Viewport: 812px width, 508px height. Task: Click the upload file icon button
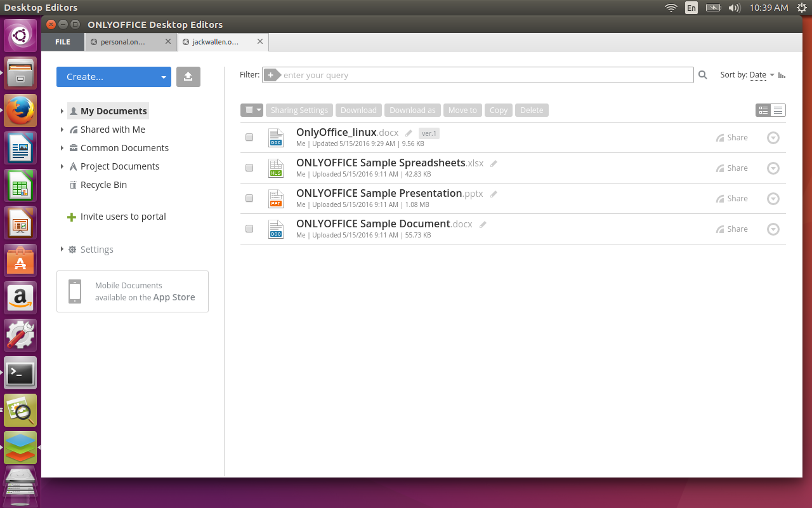point(188,77)
